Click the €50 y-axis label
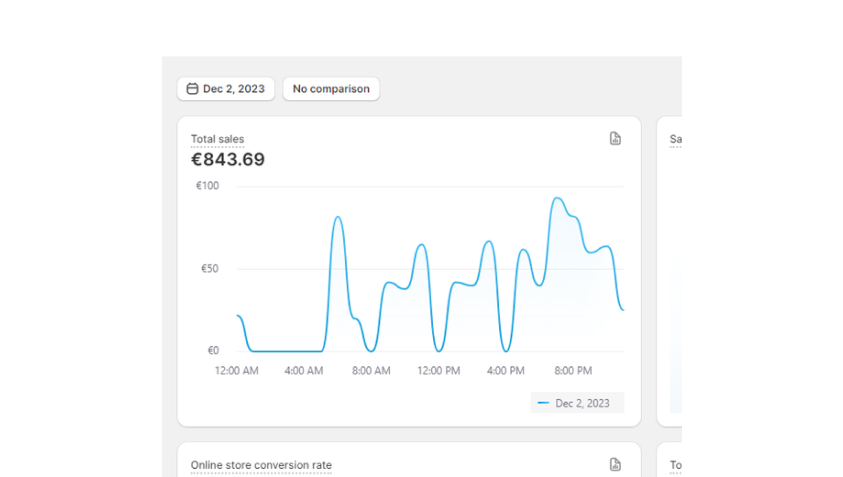This screenshot has height=477, width=843. click(x=210, y=268)
